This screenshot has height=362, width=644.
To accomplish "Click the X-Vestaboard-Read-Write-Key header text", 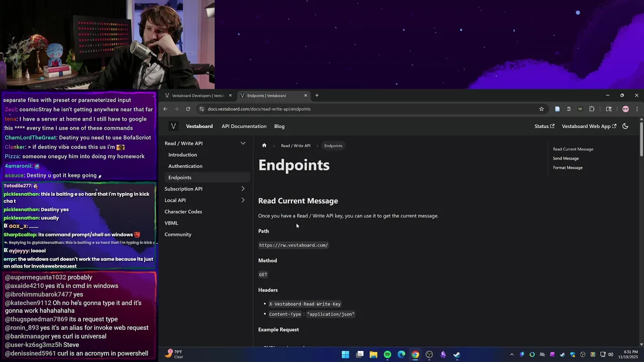I will [305, 304].
